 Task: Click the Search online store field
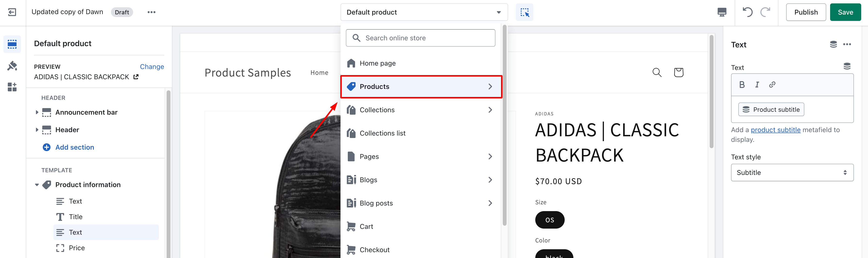(420, 38)
